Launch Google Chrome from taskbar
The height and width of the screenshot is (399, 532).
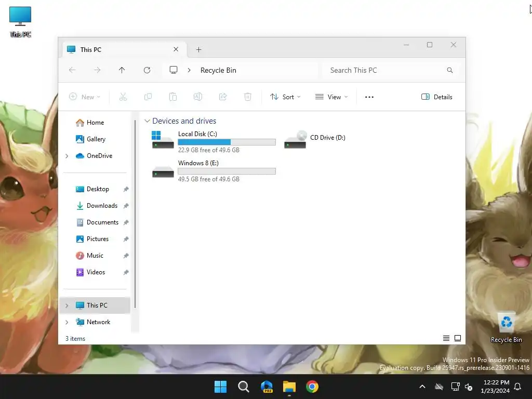(x=312, y=387)
